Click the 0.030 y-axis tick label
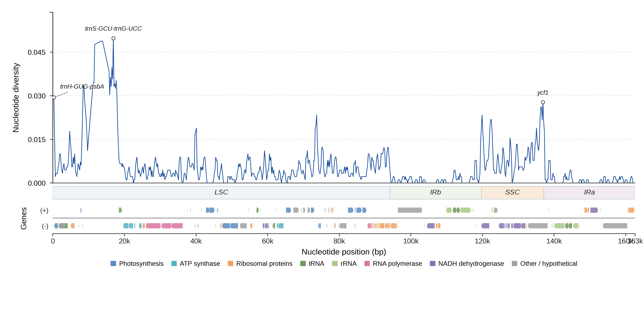Image resolution: width=644 pixels, height=313 pixels. click(37, 96)
